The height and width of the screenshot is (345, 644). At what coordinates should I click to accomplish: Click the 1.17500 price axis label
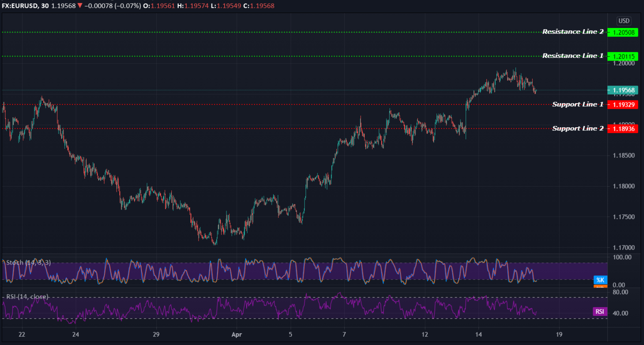click(624, 217)
